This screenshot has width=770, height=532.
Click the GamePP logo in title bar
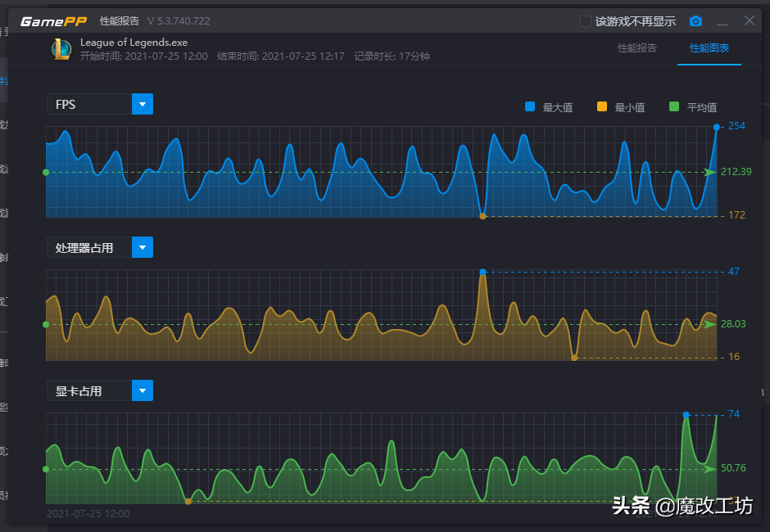coord(53,21)
